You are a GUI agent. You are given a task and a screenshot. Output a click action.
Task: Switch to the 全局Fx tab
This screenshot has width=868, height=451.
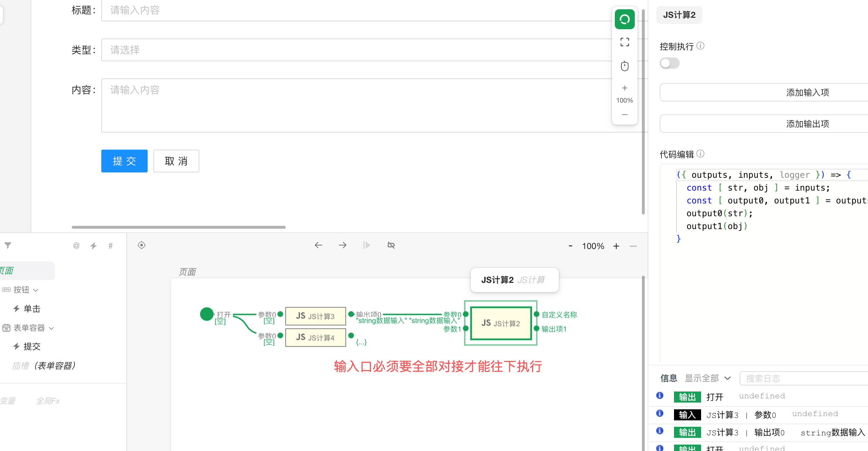[47, 401]
